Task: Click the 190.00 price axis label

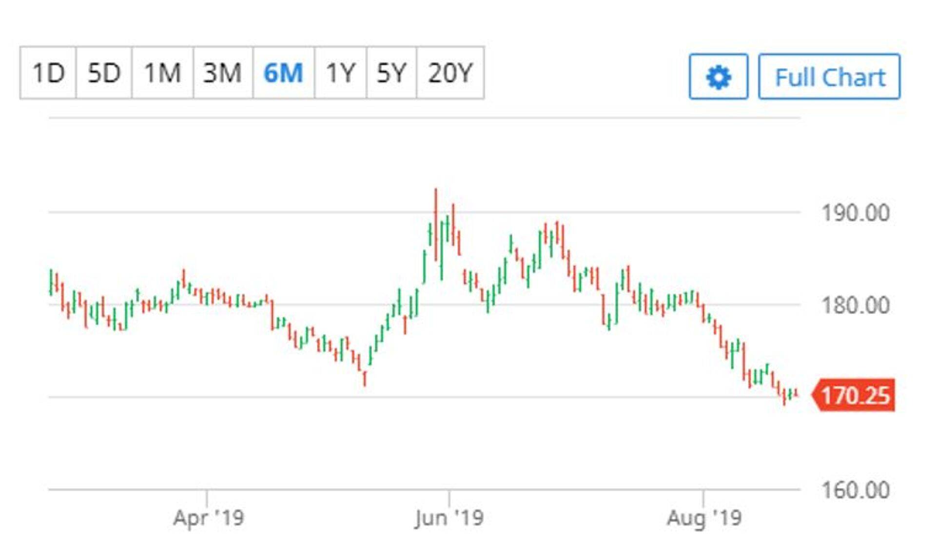Action: [x=856, y=213]
